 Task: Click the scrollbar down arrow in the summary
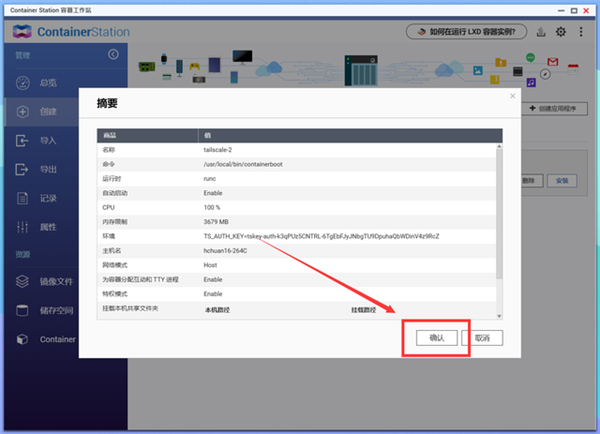tap(499, 316)
